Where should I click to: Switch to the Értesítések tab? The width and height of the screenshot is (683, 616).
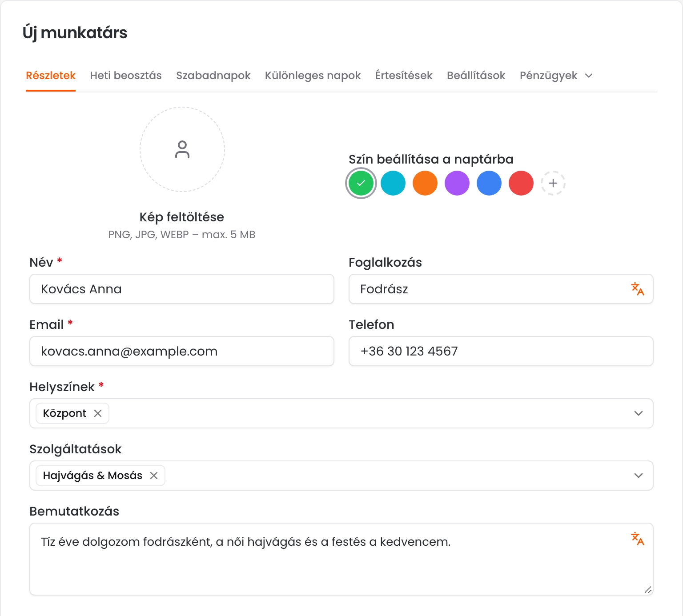pyautogui.click(x=404, y=76)
